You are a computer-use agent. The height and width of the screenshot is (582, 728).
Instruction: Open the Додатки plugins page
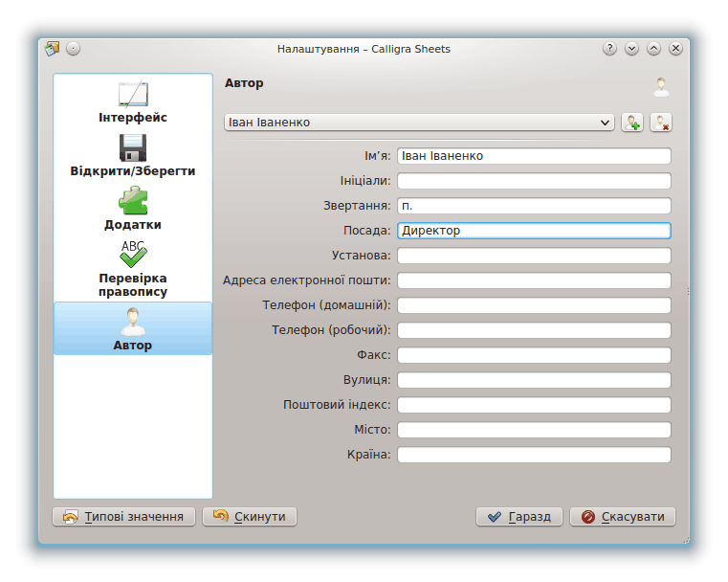pos(132,209)
